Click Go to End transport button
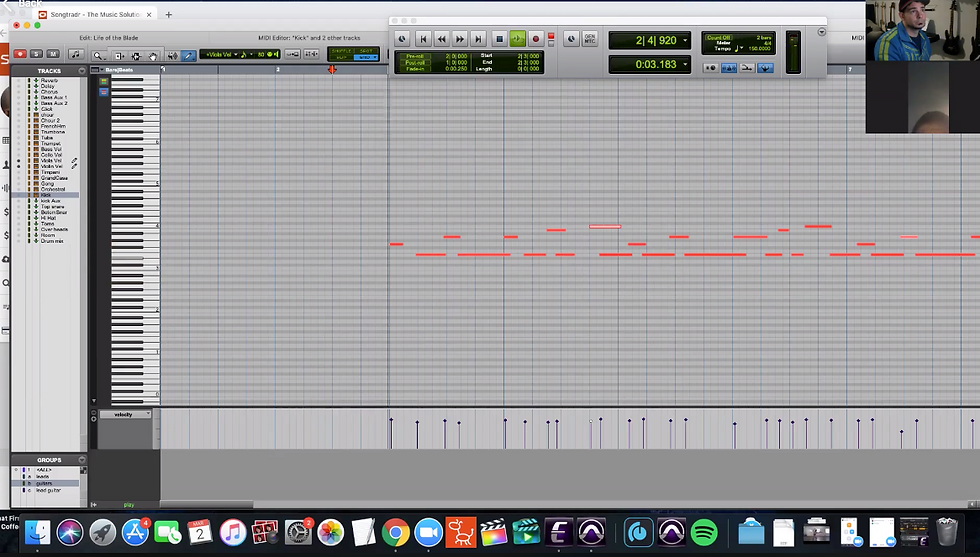Viewport: 980px width, 557px height. tap(478, 39)
